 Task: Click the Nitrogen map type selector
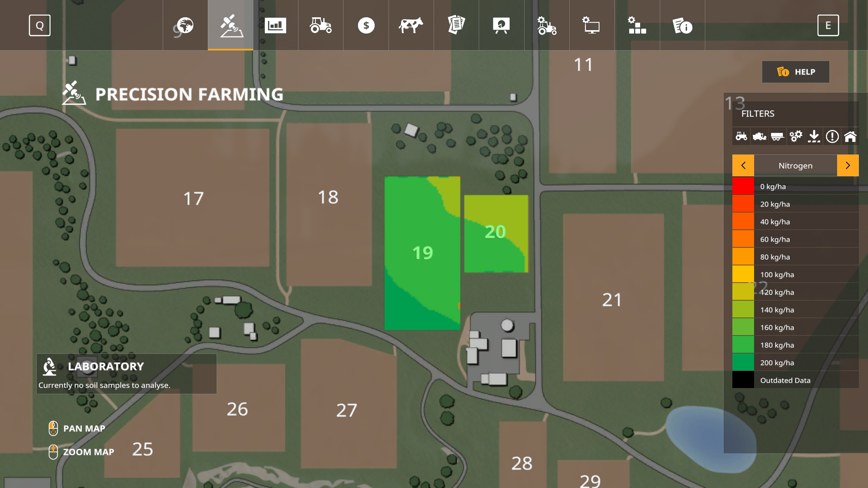point(795,165)
